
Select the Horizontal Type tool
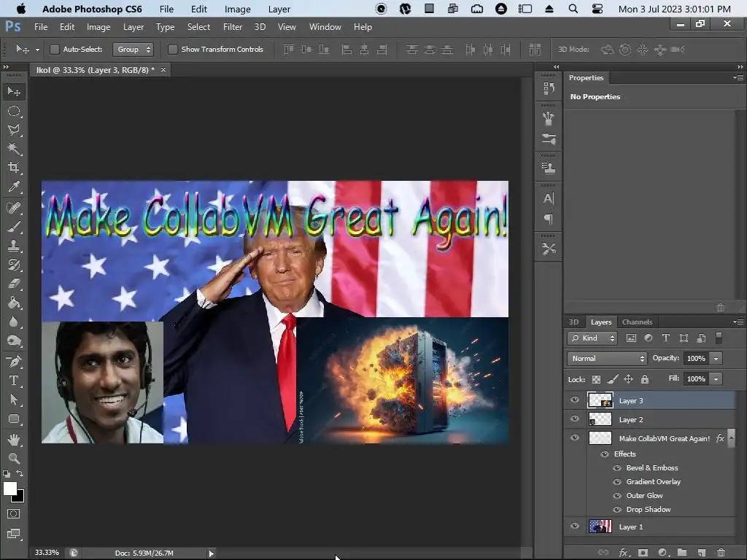pyautogui.click(x=14, y=381)
